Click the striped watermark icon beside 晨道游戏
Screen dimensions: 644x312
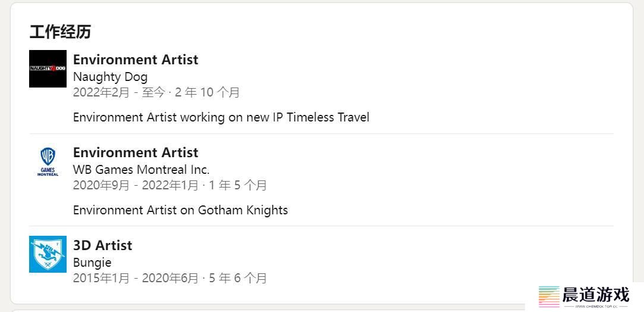coord(549,297)
